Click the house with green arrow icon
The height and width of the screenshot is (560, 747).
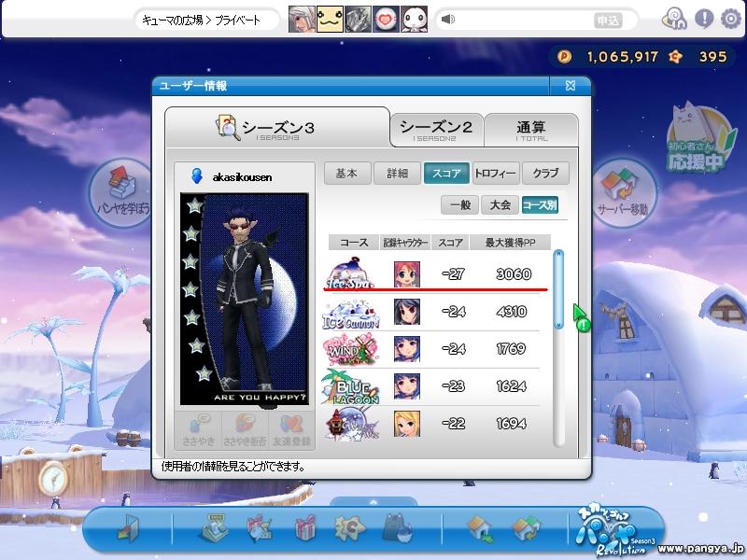point(480,528)
